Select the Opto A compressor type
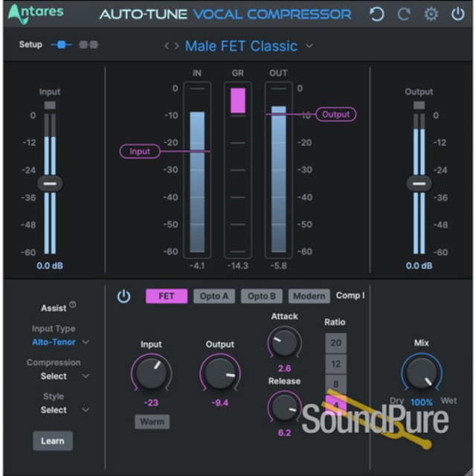Screen dimensions: 476x476 click(x=214, y=296)
